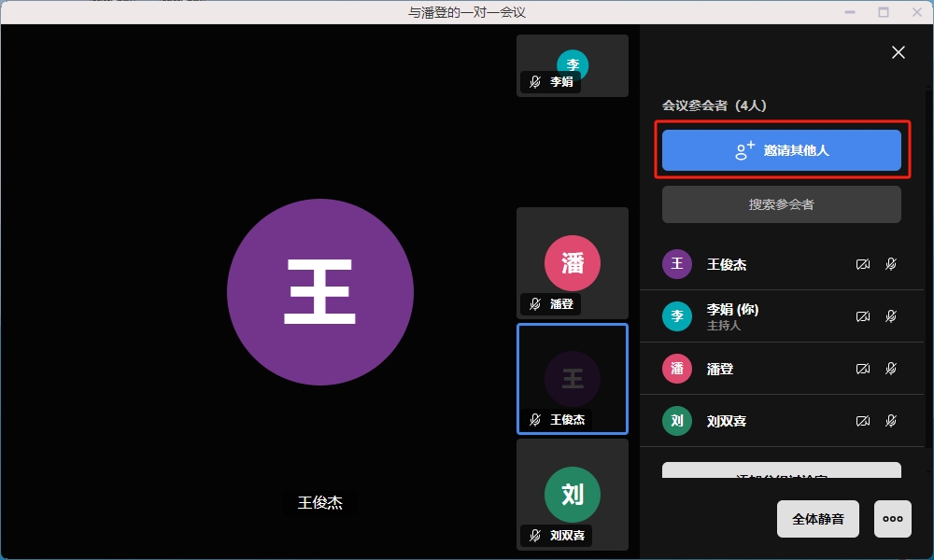The image size is (934, 560).
Task: Toggle microphone for 李娟 in list
Action: [x=891, y=316]
